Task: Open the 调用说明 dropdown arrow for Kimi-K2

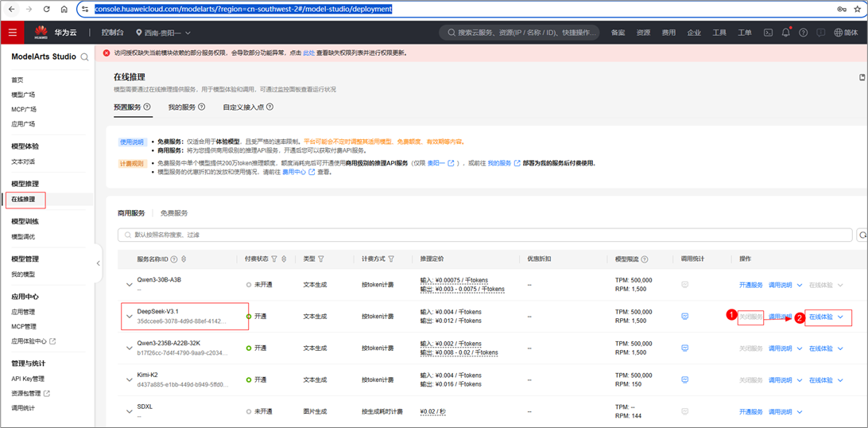Action: coord(799,380)
